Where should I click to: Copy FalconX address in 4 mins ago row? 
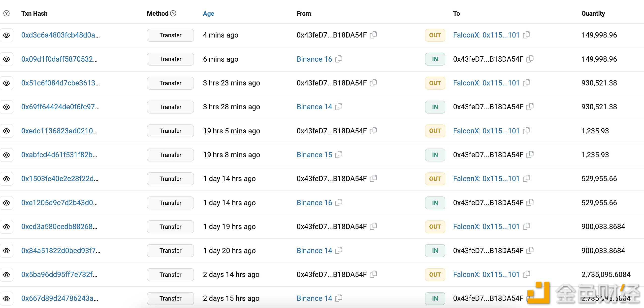(526, 35)
